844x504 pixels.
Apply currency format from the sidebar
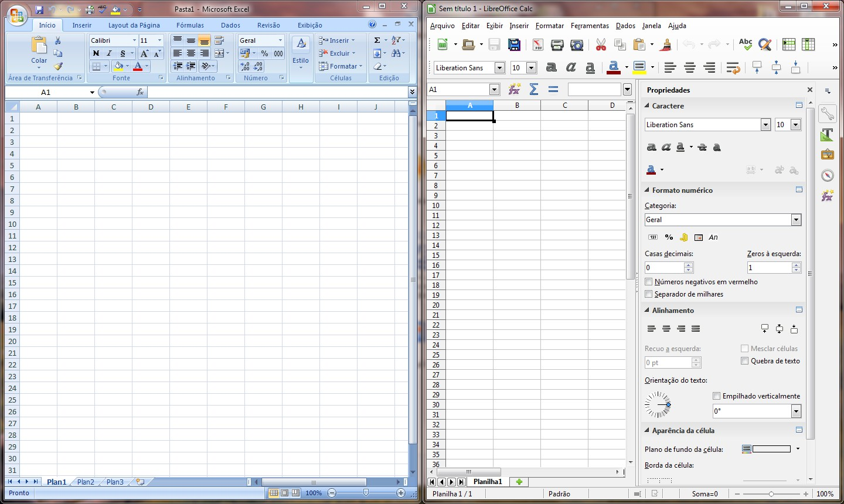tap(683, 237)
